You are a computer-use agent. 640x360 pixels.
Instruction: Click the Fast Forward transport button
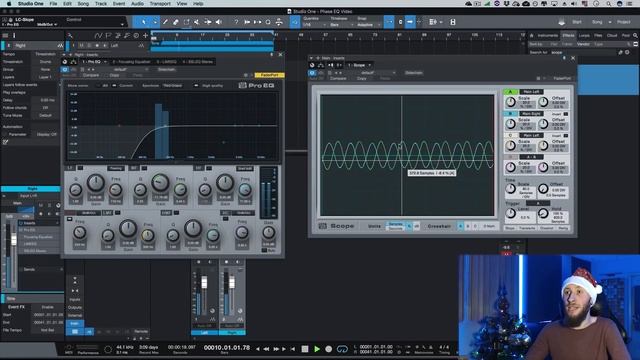point(276,349)
